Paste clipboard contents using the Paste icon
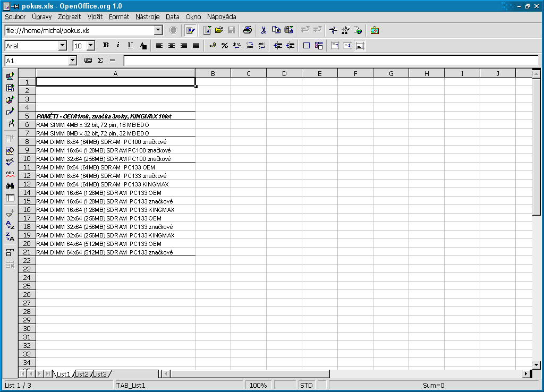Screen dimensions: 544x392 (288, 30)
